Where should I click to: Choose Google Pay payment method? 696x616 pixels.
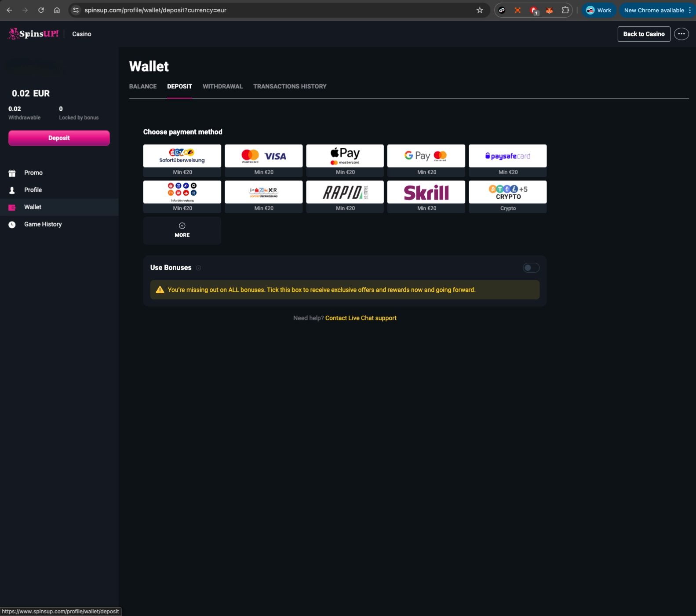(x=426, y=160)
